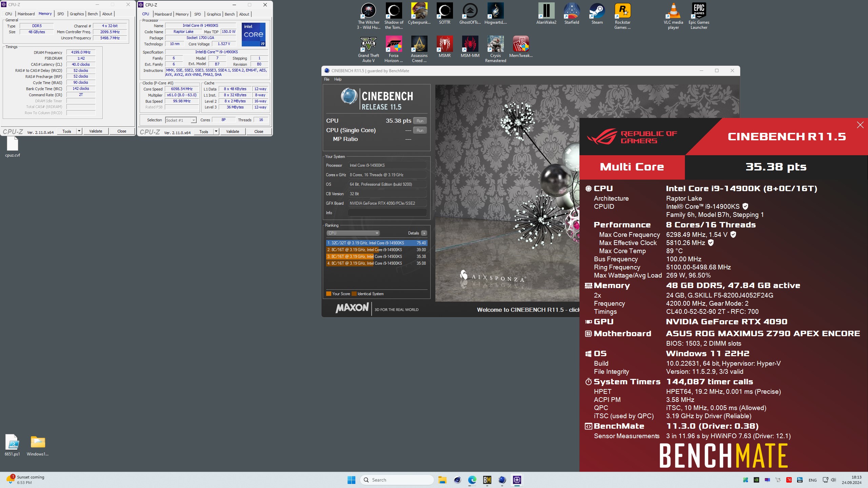Viewport: 868px width, 488px height.
Task: Select the GhostOfTs desktop shortcut
Action: pos(470,14)
